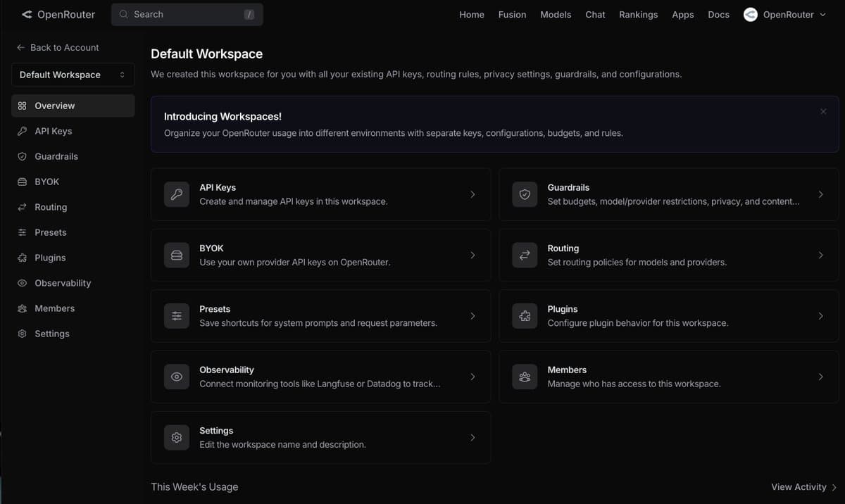Click the Plugins puzzle-piece icon
The width and height of the screenshot is (845, 504).
coord(20,258)
